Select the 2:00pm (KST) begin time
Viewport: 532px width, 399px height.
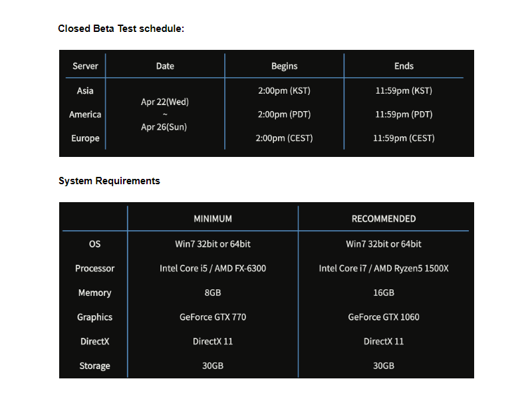point(284,90)
